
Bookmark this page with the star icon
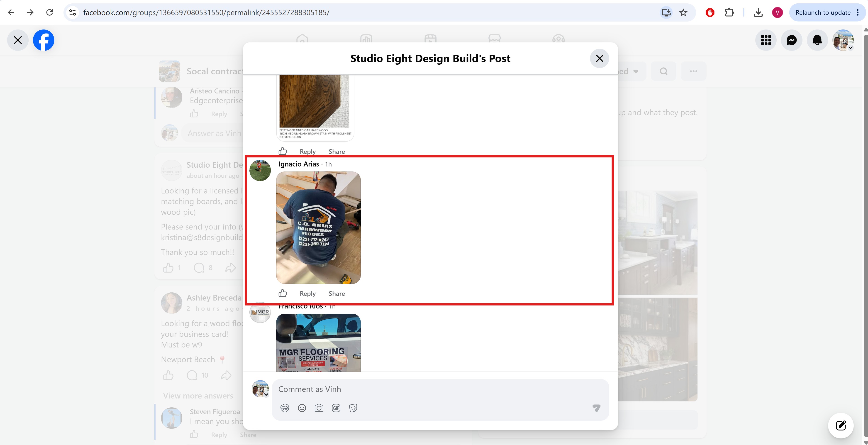click(683, 12)
